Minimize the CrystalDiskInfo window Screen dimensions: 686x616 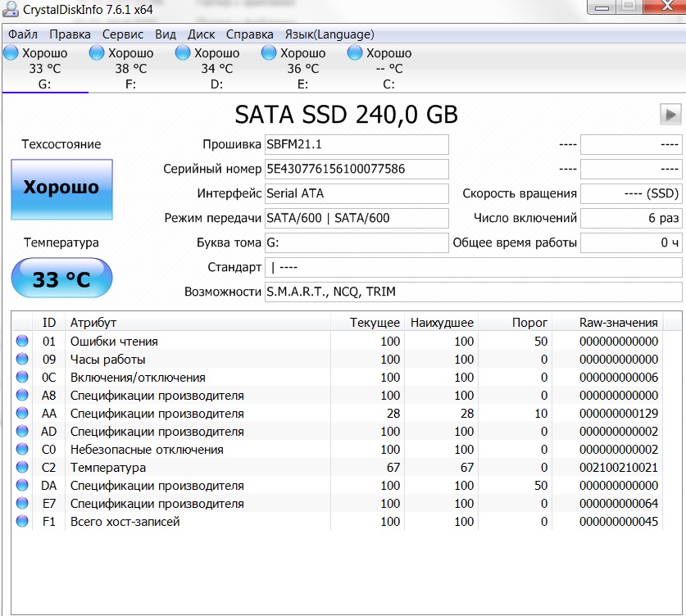pyautogui.click(x=602, y=7)
